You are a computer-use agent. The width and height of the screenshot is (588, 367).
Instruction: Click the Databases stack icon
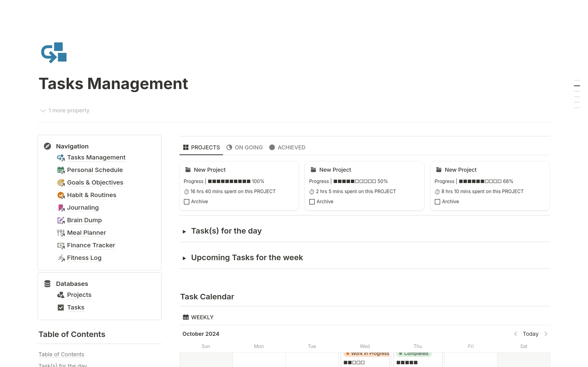[47, 284]
